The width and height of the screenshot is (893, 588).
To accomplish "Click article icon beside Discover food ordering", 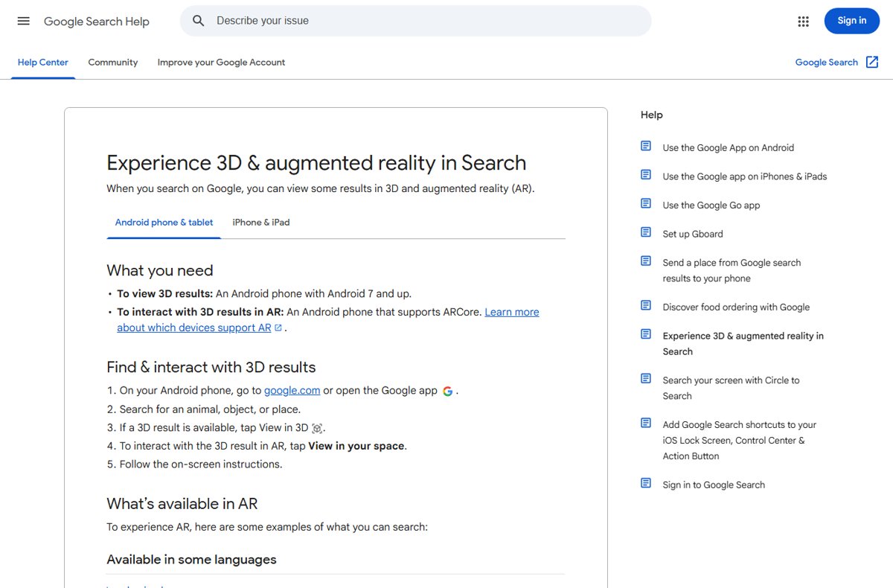I will coord(646,305).
